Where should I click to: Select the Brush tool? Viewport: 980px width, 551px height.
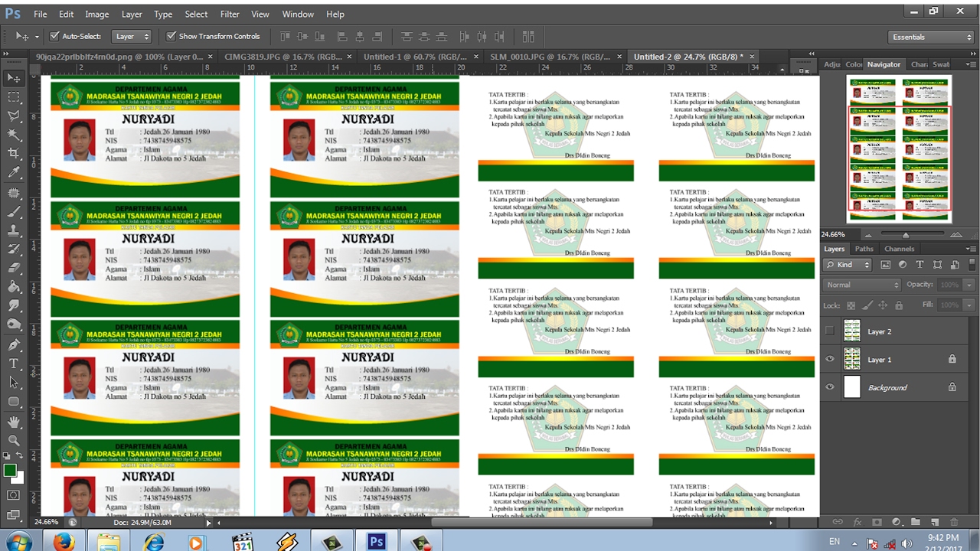[x=14, y=211]
